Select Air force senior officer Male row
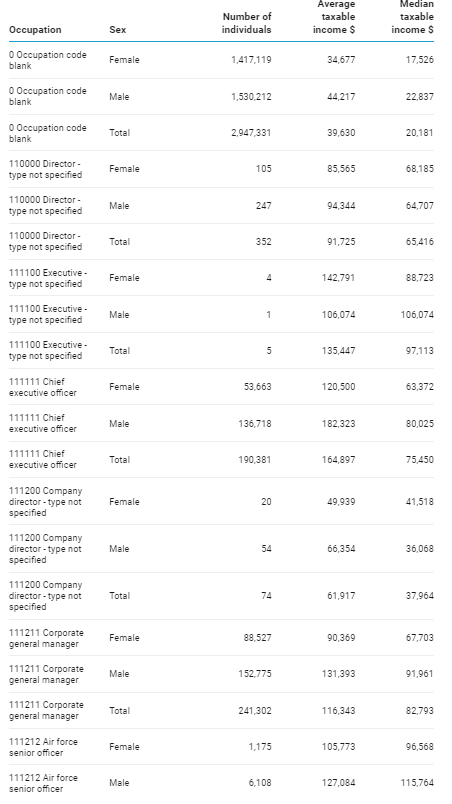Screen dimensions: 452x804 [221, 783]
